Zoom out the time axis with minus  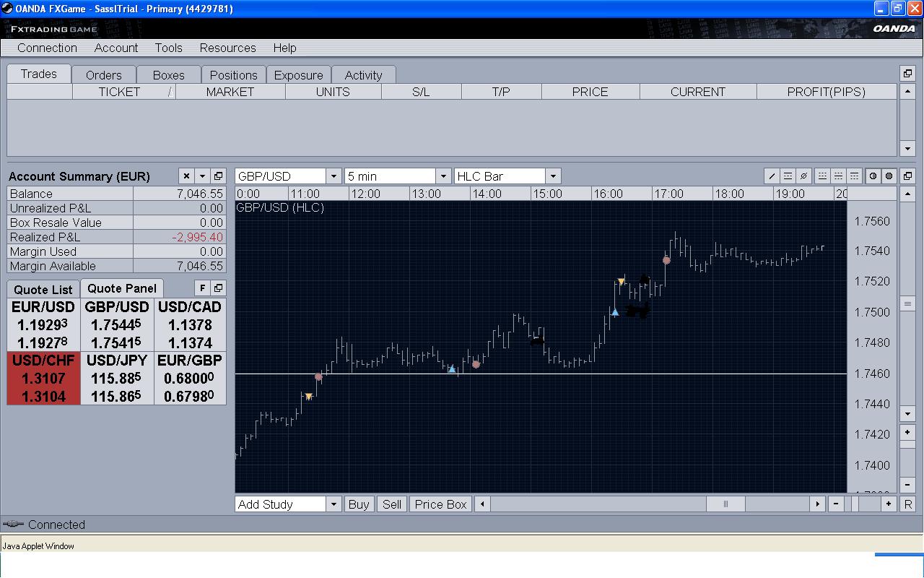pyautogui.click(x=836, y=504)
